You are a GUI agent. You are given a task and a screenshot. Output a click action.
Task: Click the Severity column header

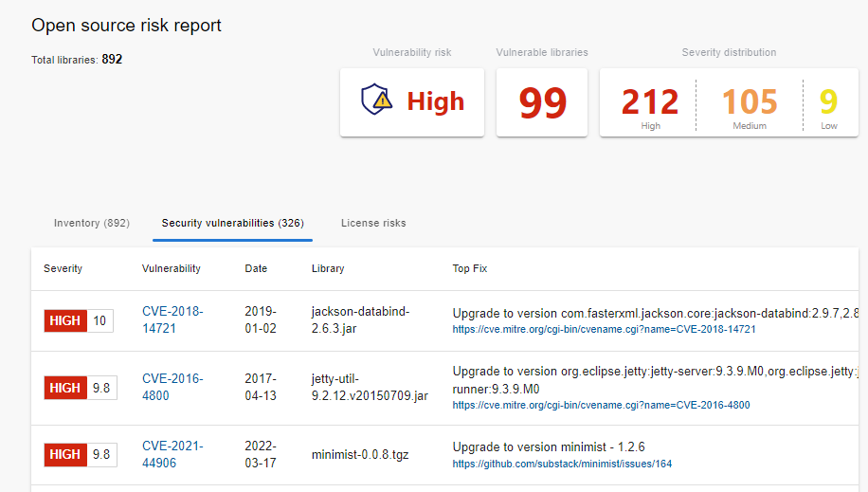coord(63,268)
